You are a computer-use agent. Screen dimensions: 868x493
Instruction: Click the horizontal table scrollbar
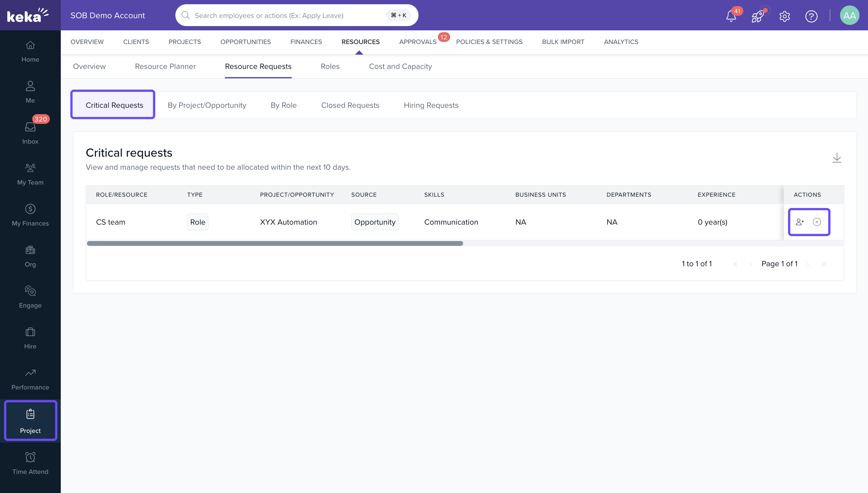click(x=274, y=243)
